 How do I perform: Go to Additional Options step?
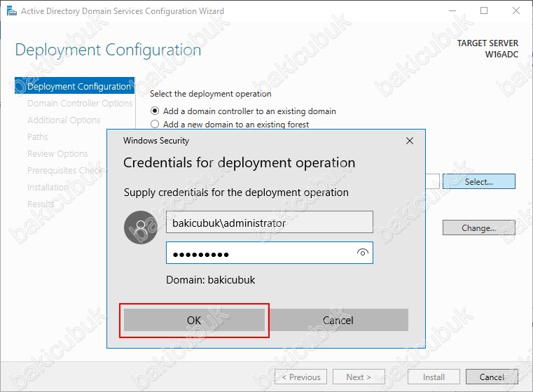[x=64, y=120]
